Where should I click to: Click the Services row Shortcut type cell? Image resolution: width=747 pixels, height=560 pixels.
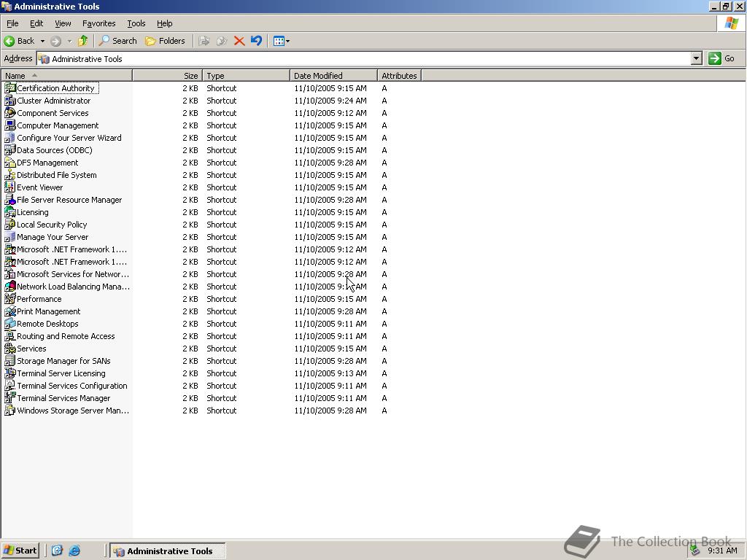222,348
